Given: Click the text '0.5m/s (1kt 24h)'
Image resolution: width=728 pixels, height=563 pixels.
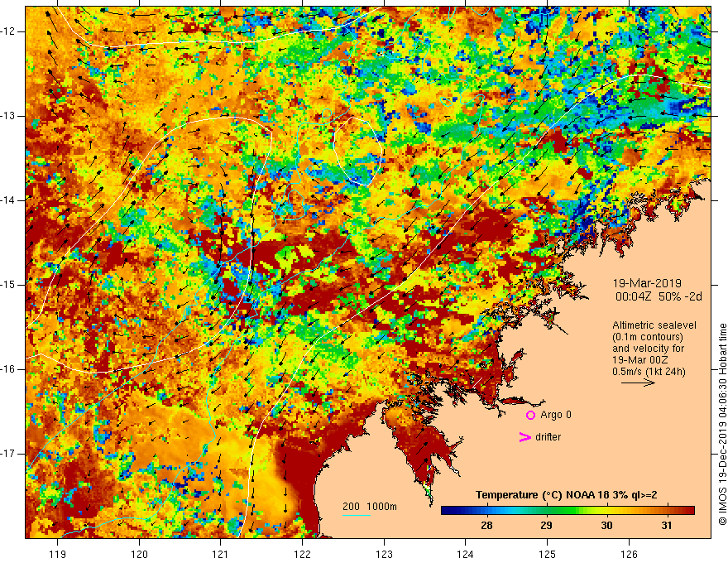Looking at the screenshot, I should click(649, 372).
